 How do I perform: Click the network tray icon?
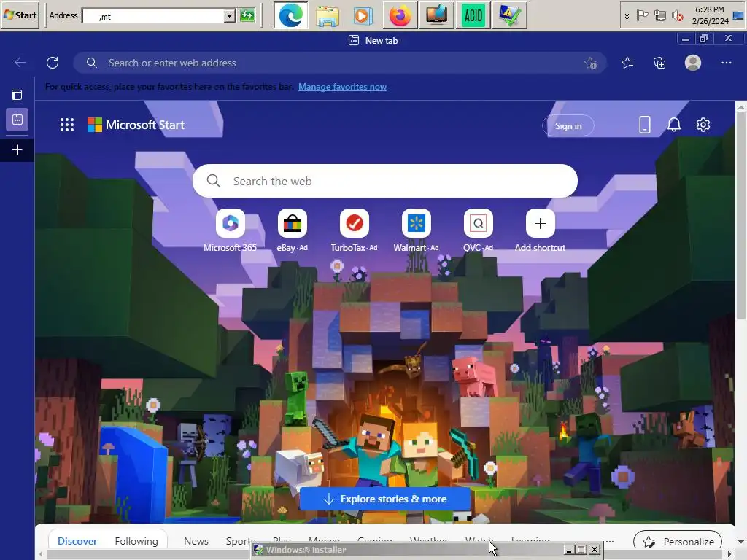pyautogui.click(x=659, y=16)
